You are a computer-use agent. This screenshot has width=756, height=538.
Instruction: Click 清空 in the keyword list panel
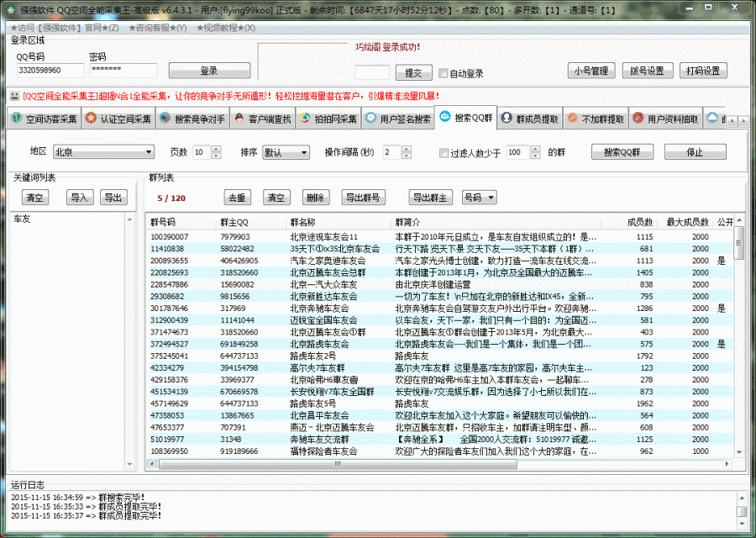pyautogui.click(x=34, y=198)
